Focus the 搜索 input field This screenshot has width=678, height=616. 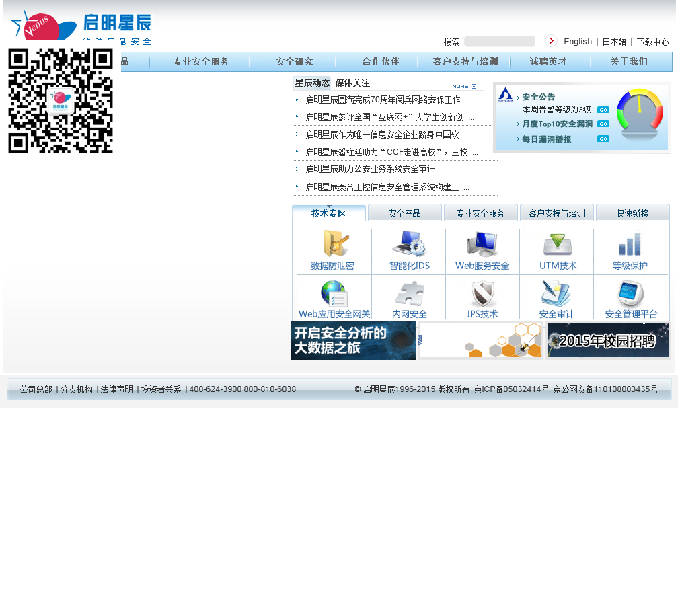click(x=499, y=42)
